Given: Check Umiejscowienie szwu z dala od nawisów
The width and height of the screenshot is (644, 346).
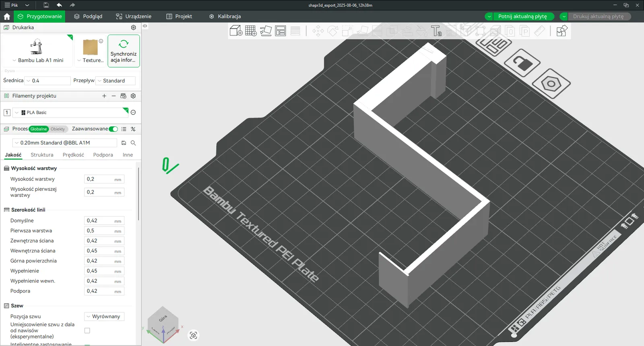Looking at the screenshot, I should (87, 331).
